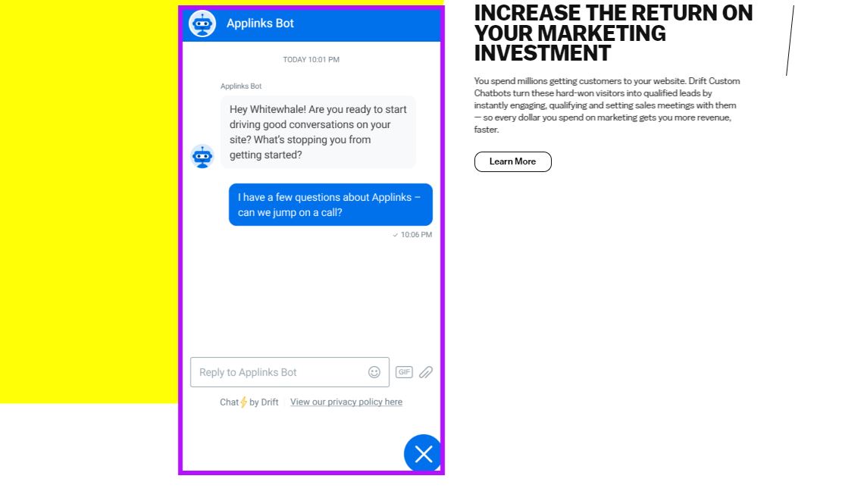864x504 pixels.
Task: Click the GIF button in chat
Action: (404, 372)
